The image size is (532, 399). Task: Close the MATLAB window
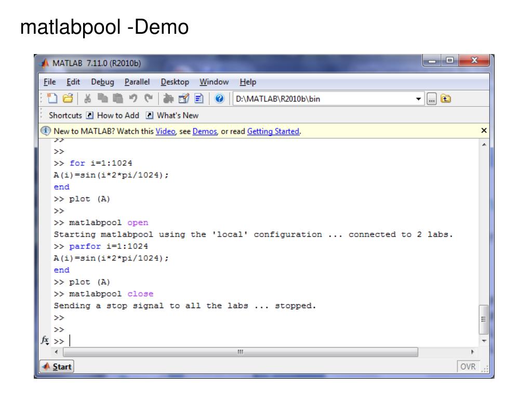click(474, 61)
